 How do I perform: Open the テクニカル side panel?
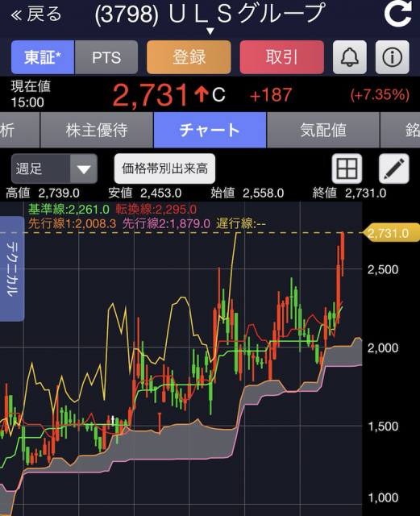click(x=12, y=268)
